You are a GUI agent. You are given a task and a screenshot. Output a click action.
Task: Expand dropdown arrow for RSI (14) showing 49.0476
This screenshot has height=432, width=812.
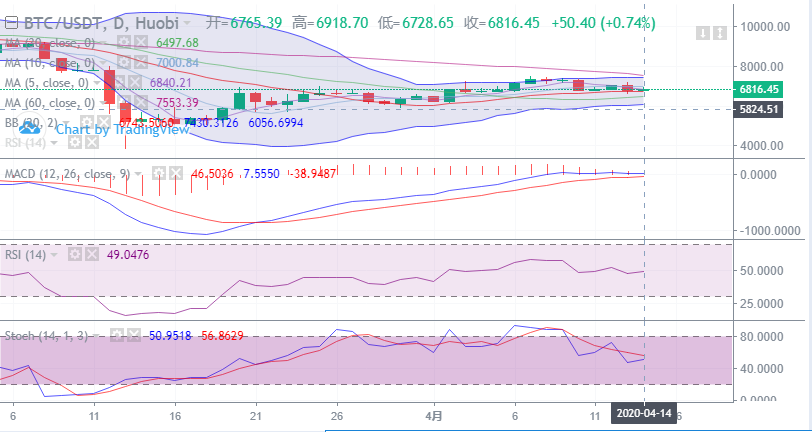pyautogui.click(x=55, y=255)
